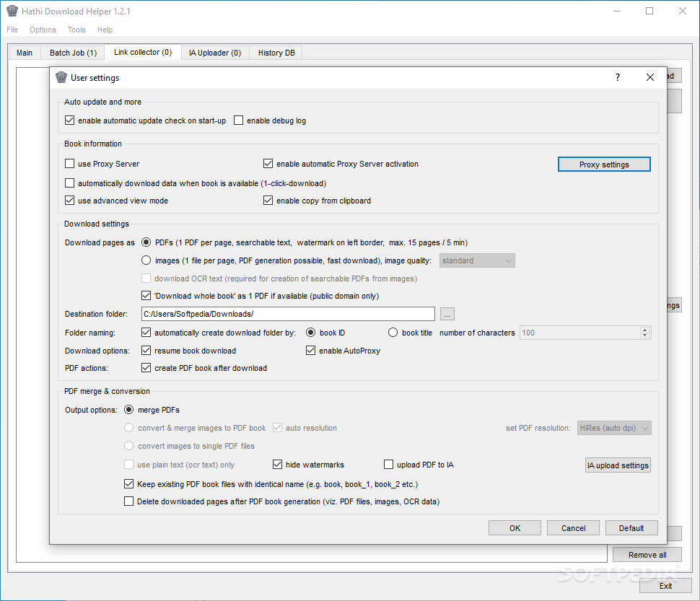Open the image quality standard dropdown
Viewport: 700px width, 601px height.
pos(477,260)
